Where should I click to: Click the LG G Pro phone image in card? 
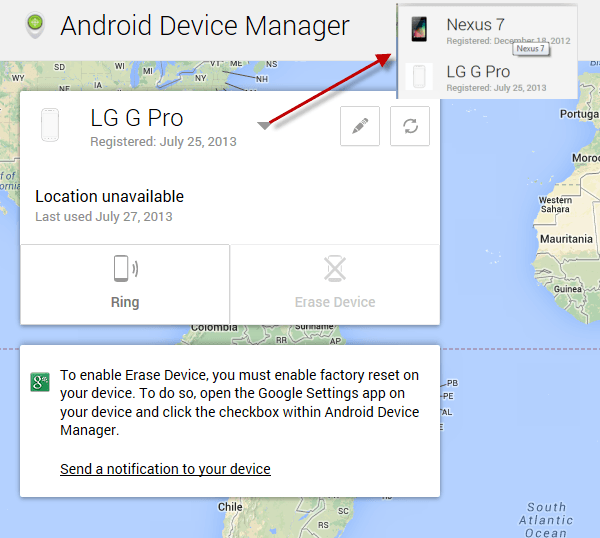coord(50,125)
